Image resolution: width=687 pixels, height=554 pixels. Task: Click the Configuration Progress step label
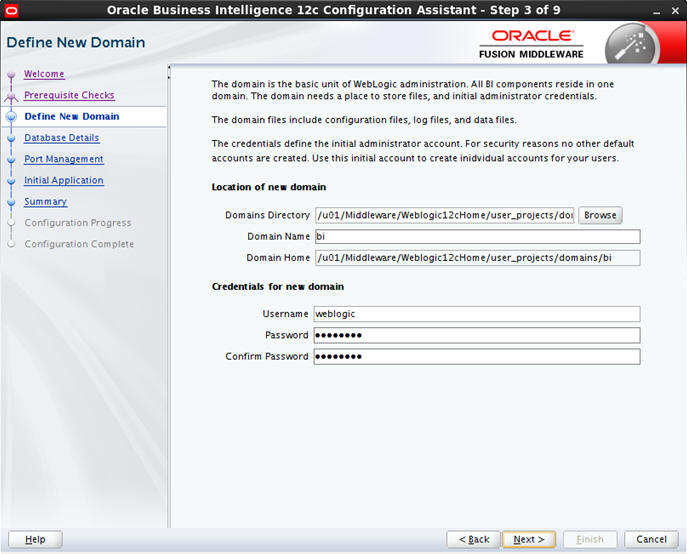[78, 223]
